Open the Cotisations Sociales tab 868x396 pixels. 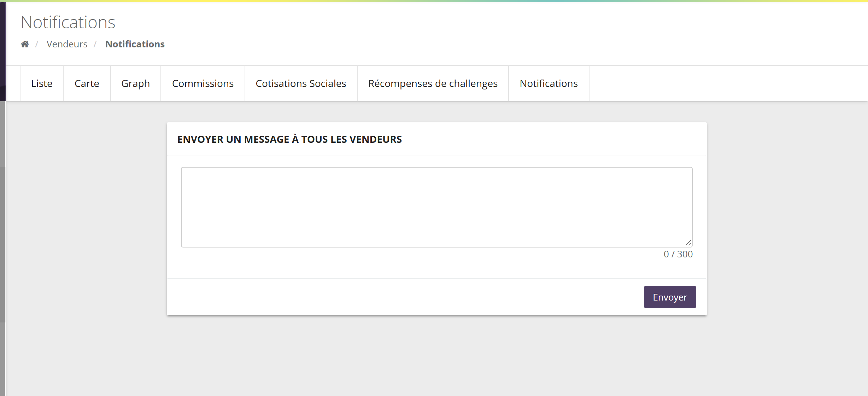click(x=301, y=83)
